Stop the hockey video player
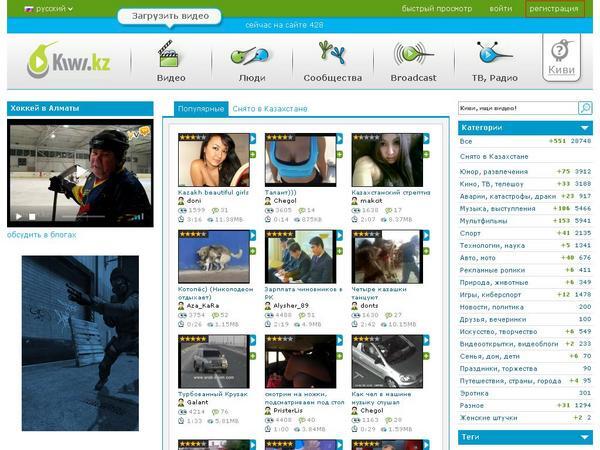The width and height of the screenshot is (600, 450). click(32, 217)
